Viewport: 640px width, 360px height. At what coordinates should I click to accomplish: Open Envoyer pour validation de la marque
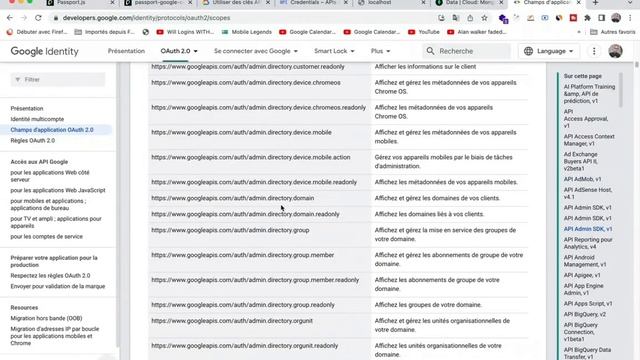click(x=58, y=287)
